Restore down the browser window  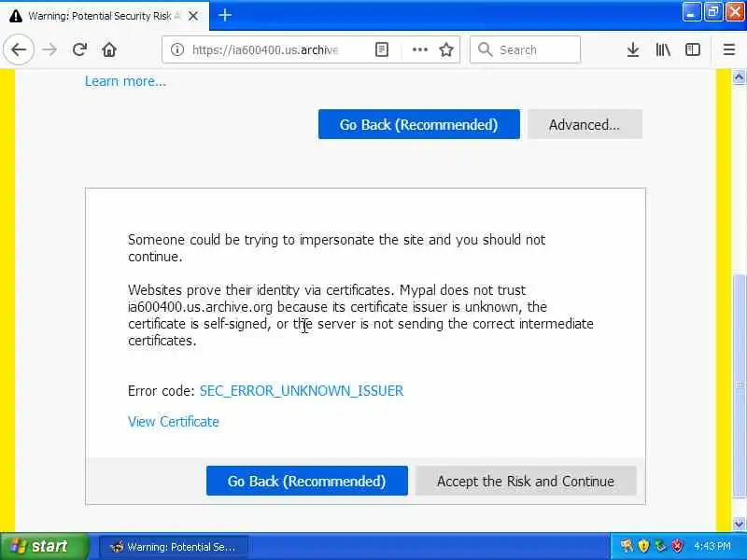click(713, 12)
